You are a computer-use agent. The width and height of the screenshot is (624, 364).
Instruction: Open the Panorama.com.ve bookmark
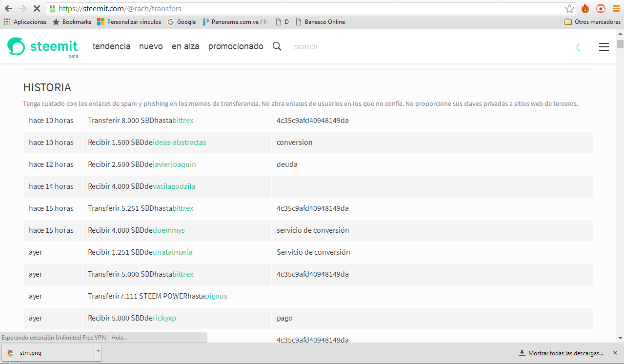pos(235,22)
